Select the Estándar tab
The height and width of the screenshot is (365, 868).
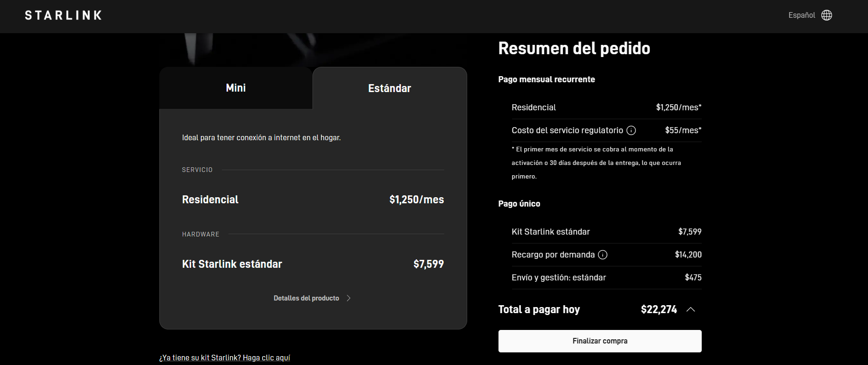point(390,88)
